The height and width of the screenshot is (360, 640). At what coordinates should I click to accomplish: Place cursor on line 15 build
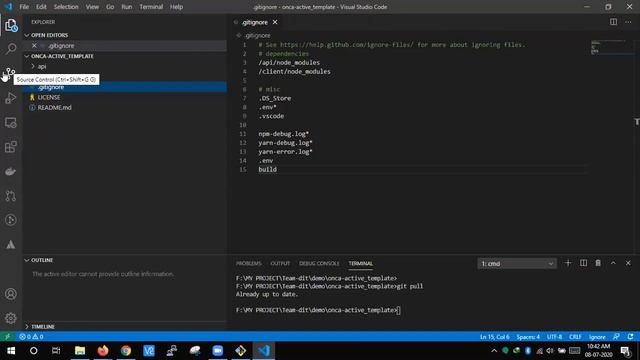click(x=268, y=169)
